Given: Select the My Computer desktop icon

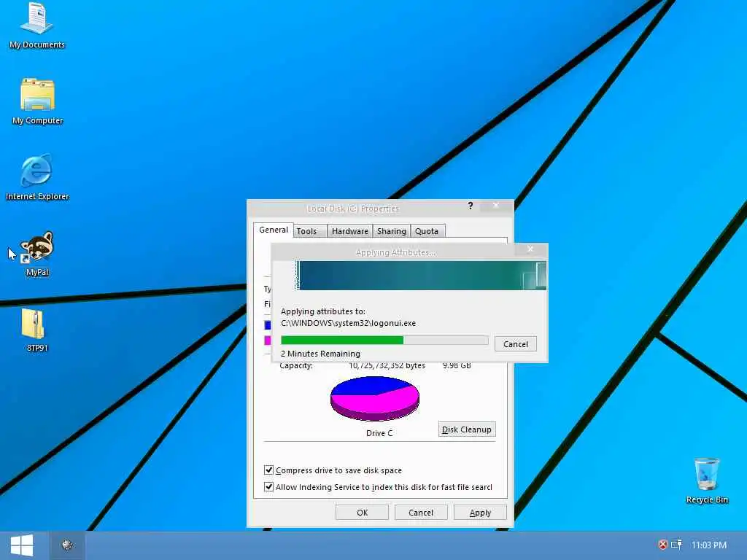Looking at the screenshot, I should coord(38,101).
